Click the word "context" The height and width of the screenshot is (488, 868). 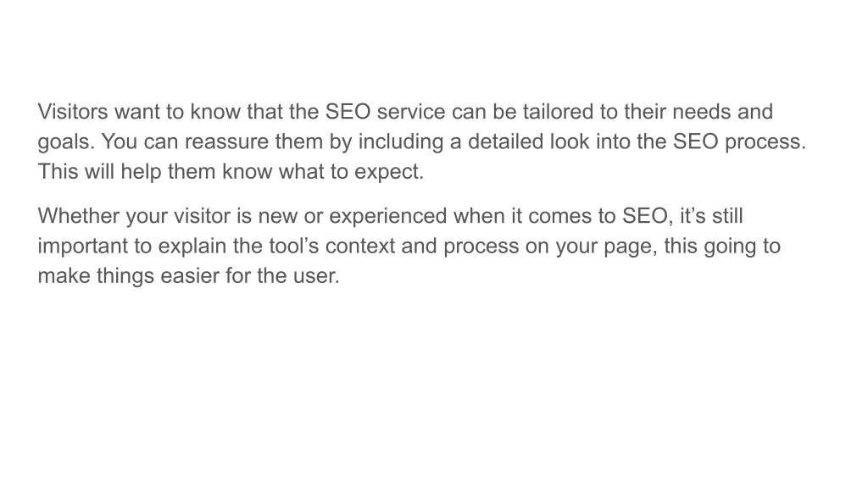[359, 246]
